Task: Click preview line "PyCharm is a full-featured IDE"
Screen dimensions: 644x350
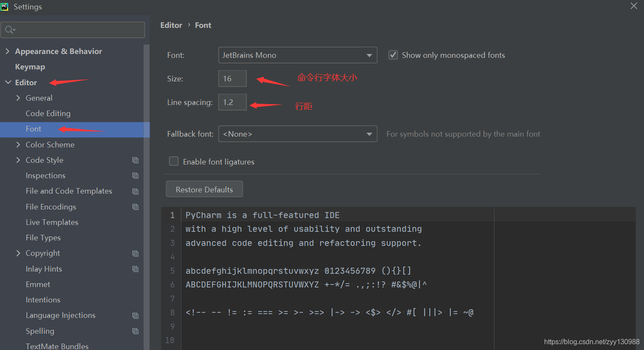Action: click(262, 215)
